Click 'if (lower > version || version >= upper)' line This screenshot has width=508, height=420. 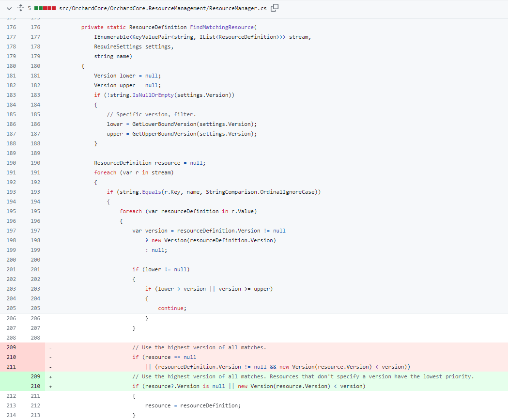[209, 289]
